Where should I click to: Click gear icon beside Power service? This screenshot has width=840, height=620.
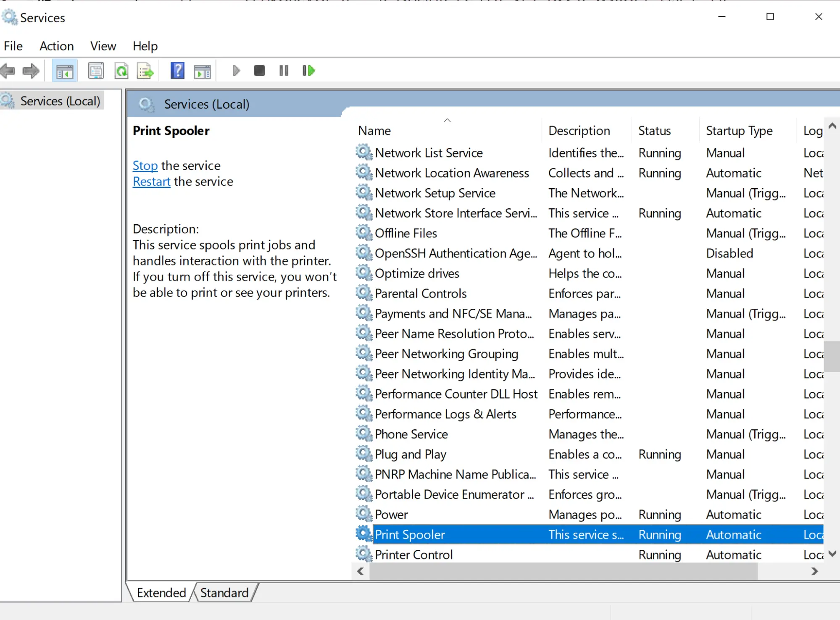[x=364, y=514]
